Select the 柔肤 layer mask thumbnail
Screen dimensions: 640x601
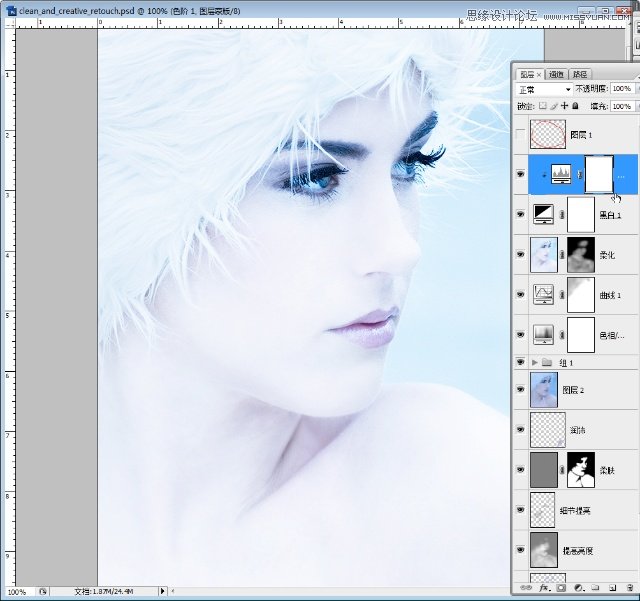coord(581,470)
